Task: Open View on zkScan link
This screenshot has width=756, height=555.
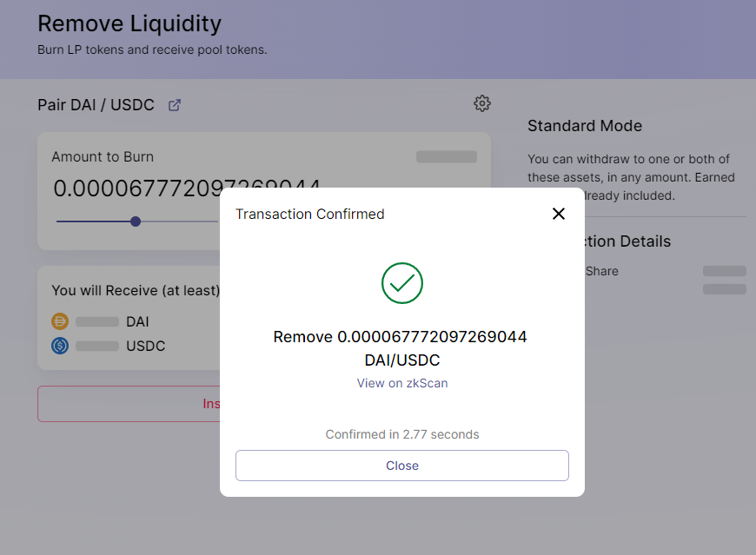Action: click(402, 383)
